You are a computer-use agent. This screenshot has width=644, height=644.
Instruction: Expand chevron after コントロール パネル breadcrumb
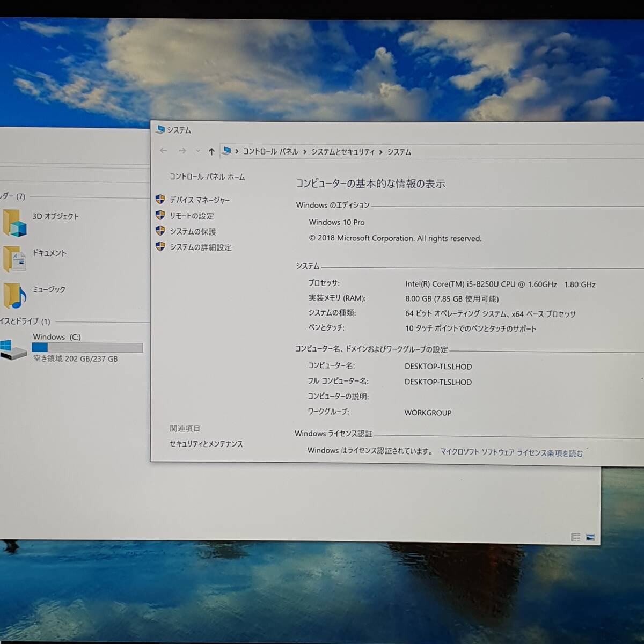coord(305,152)
